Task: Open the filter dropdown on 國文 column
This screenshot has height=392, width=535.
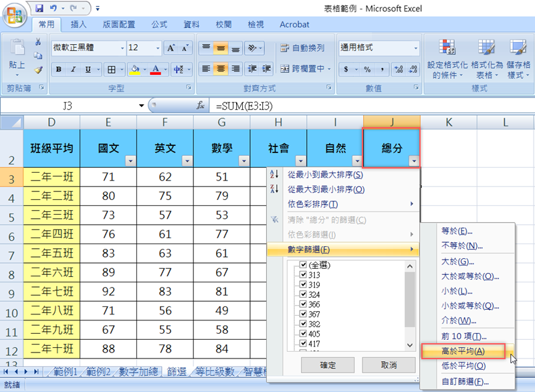Action: click(130, 161)
